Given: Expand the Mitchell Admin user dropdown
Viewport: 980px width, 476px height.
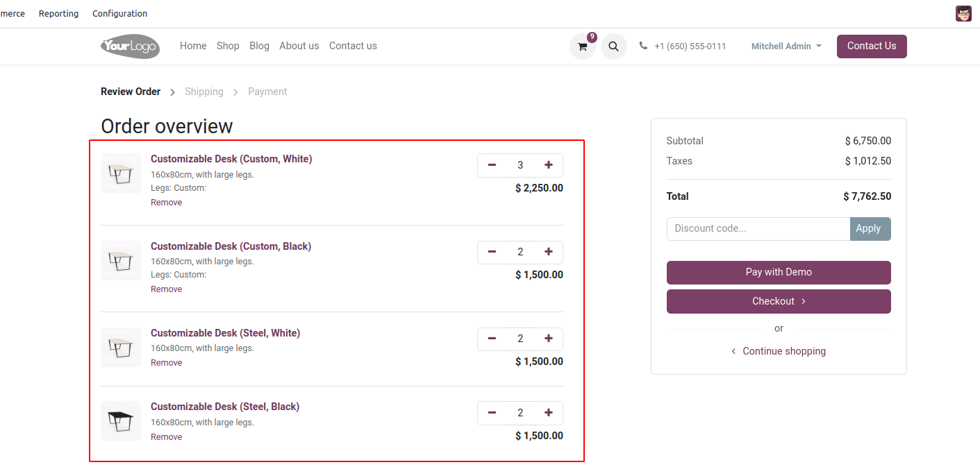Looking at the screenshot, I should (786, 46).
